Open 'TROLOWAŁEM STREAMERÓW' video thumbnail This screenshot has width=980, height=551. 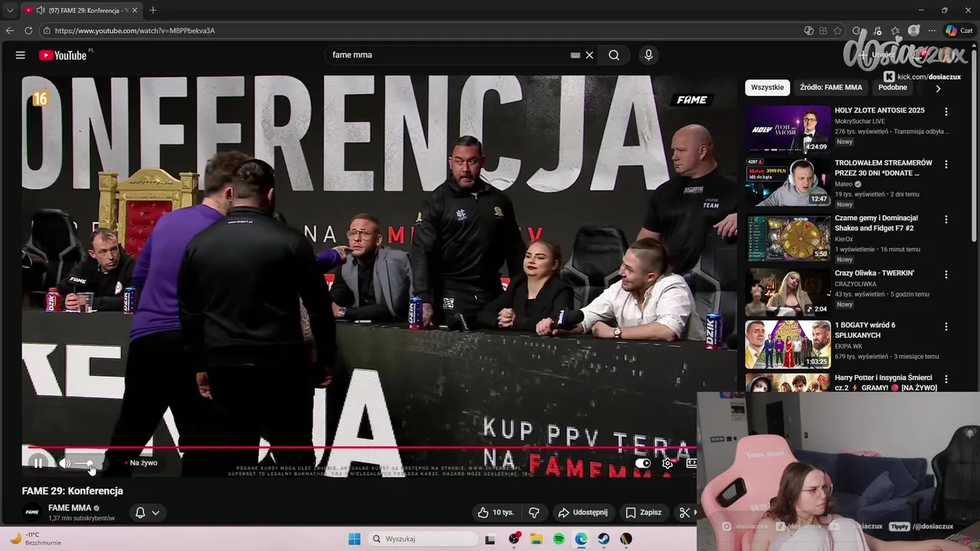[x=788, y=182]
